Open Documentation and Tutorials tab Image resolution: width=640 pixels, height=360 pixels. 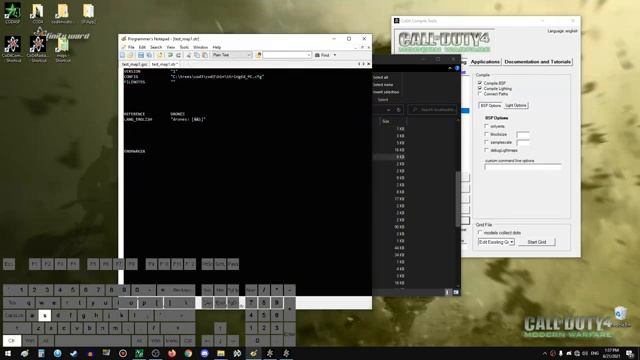click(x=538, y=62)
